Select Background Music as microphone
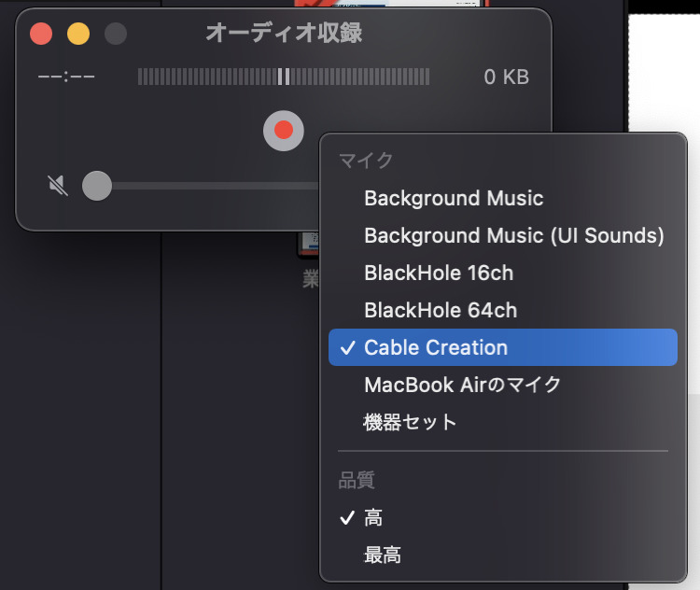This screenshot has width=700, height=590. click(x=503, y=198)
